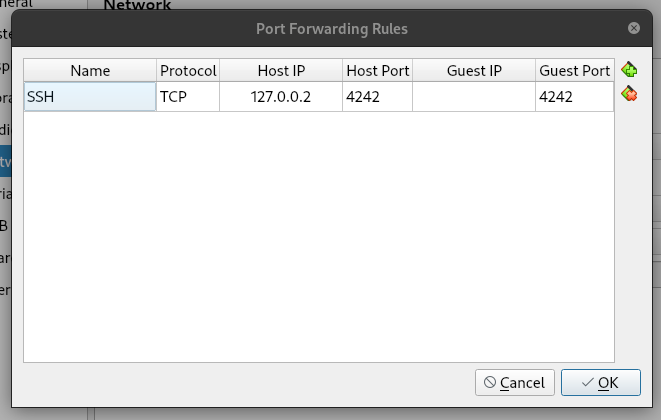Confirm the rules with the OK button
661x420 pixels.
[x=601, y=382]
